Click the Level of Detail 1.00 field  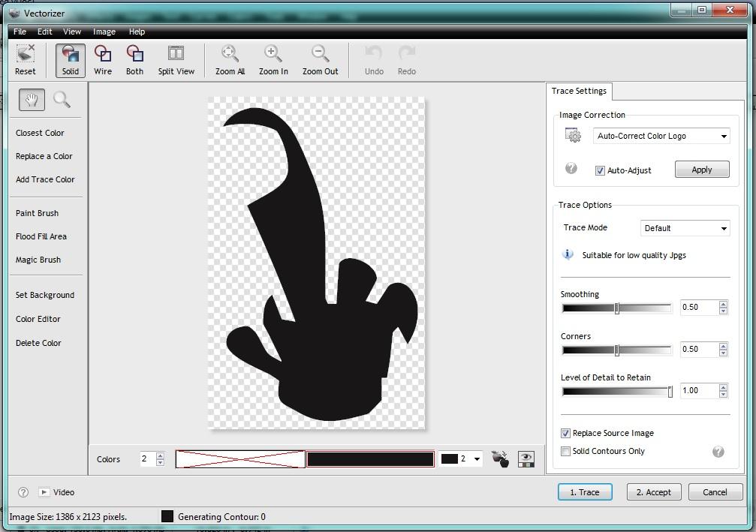pos(699,390)
